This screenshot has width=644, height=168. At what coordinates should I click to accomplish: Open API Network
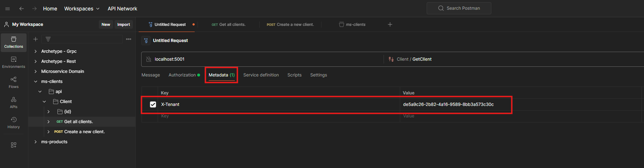(122, 9)
